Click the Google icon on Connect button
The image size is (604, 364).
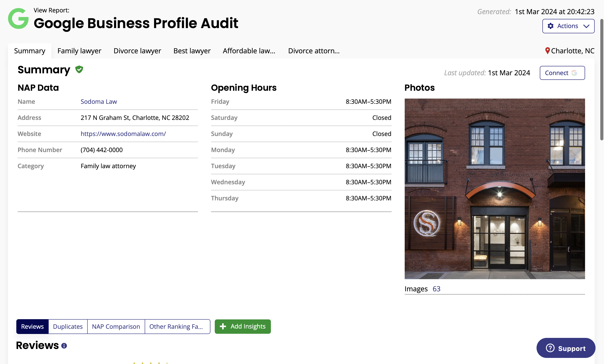coord(574,73)
